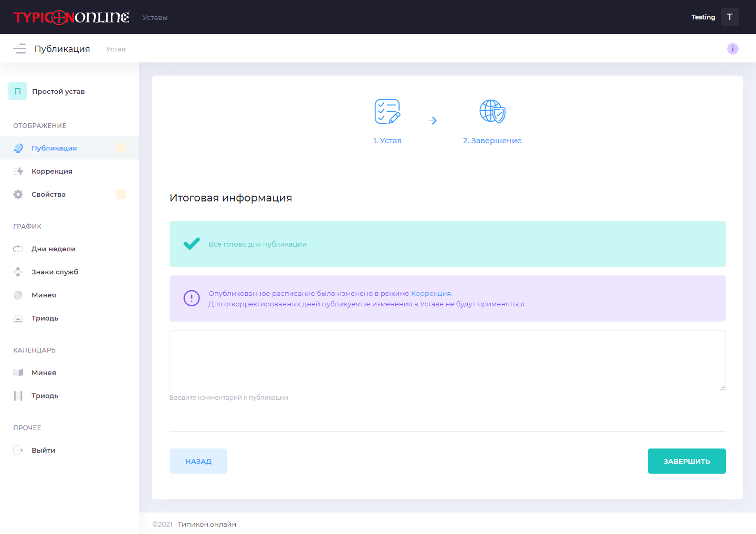
Task: Click the TypiconOnline logo
Action: point(71,17)
